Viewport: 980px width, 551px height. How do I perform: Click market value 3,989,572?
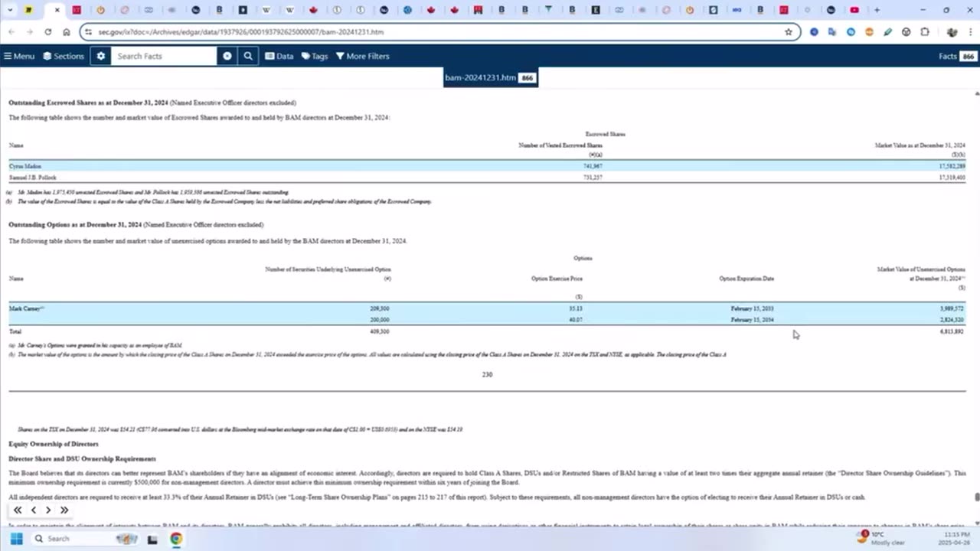point(953,308)
